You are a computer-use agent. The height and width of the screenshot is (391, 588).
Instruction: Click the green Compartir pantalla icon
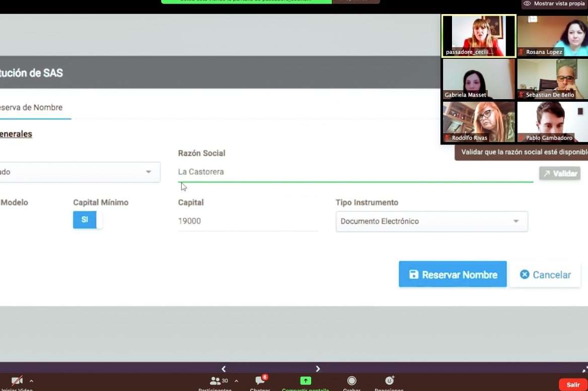click(x=306, y=381)
